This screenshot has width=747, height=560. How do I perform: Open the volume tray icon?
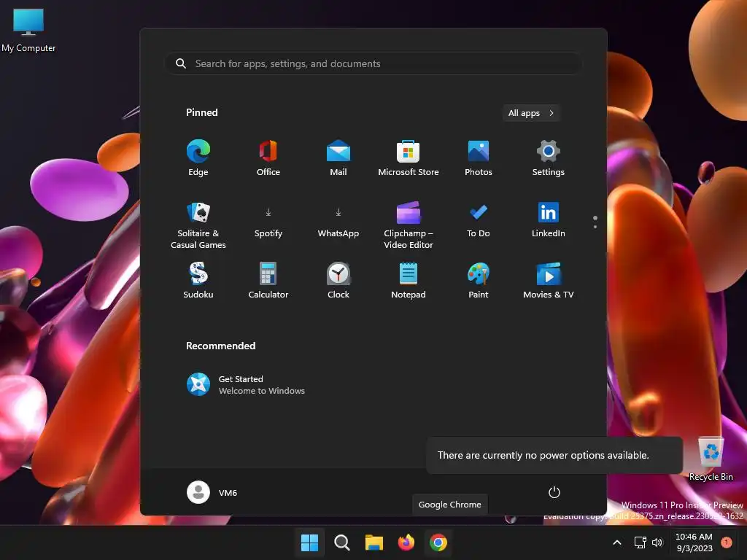(657, 542)
